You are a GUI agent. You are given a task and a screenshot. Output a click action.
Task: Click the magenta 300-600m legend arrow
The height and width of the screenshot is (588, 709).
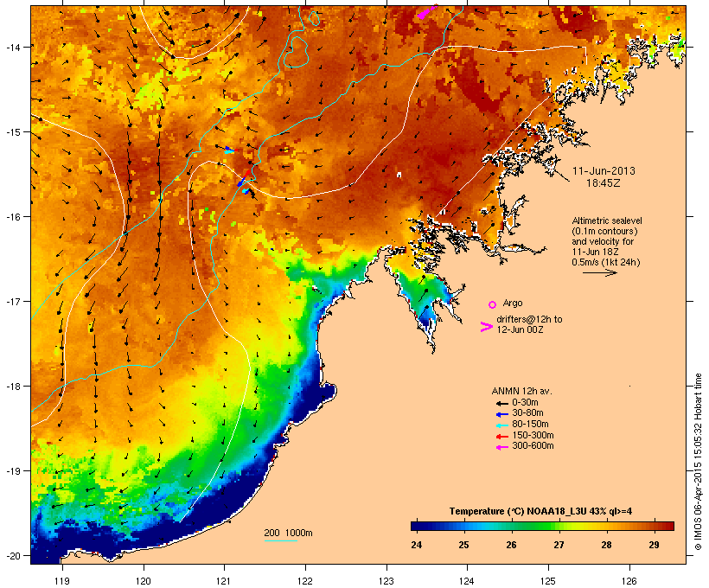click(x=501, y=447)
